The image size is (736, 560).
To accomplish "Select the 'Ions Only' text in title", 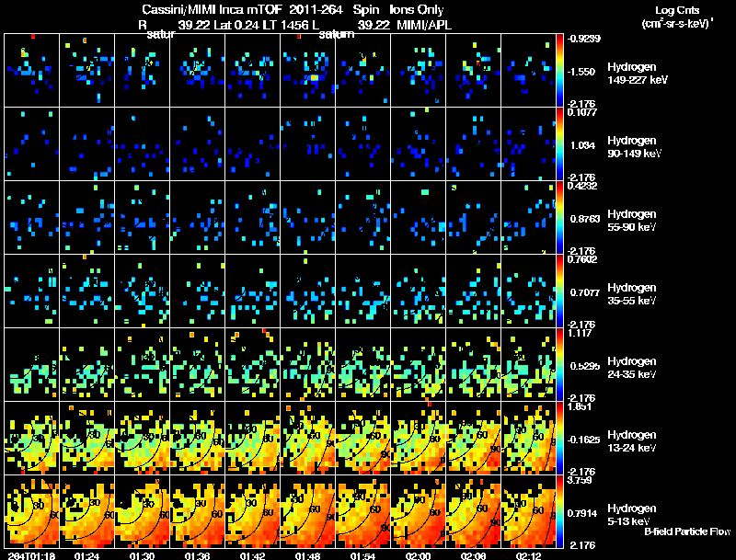I will point(417,9).
